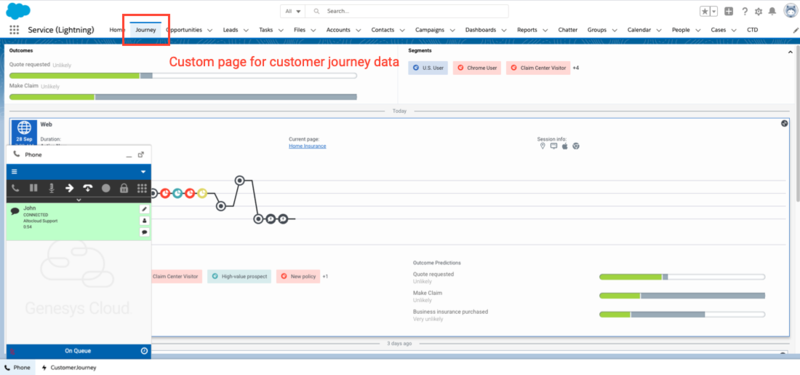Click the Favorites star icon
This screenshot has height=375, width=800.
coord(705,11)
